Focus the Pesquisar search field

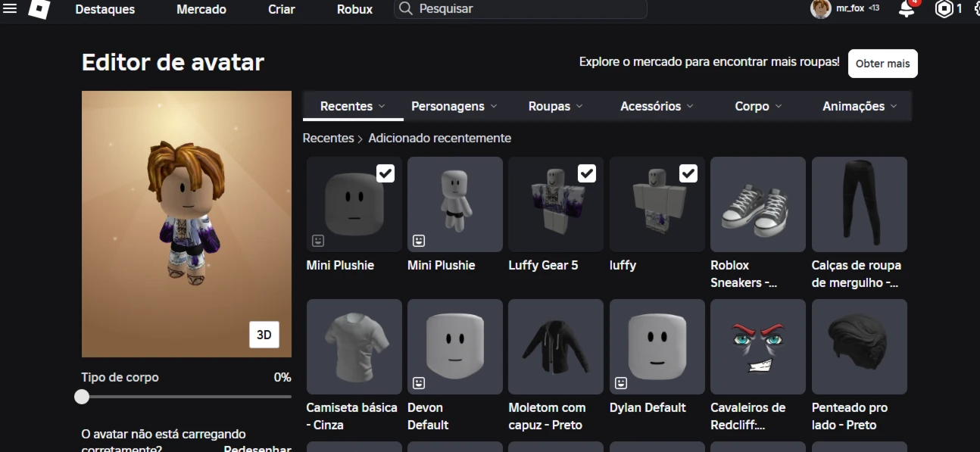(520, 9)
